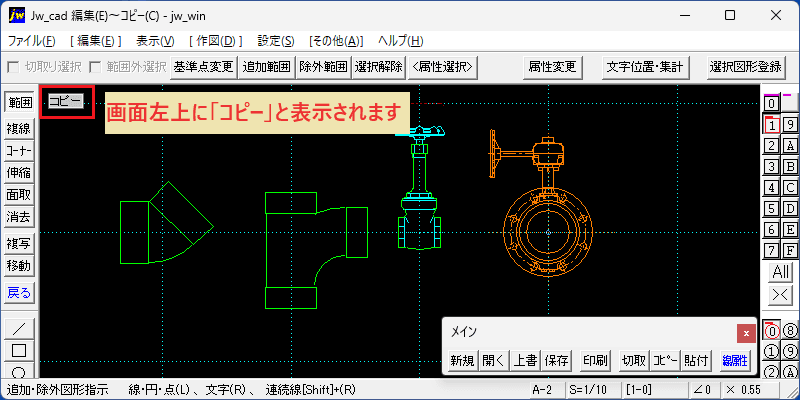
Task: Click 貼付 paste in the メイン panel
Action: tap(696, 361)
